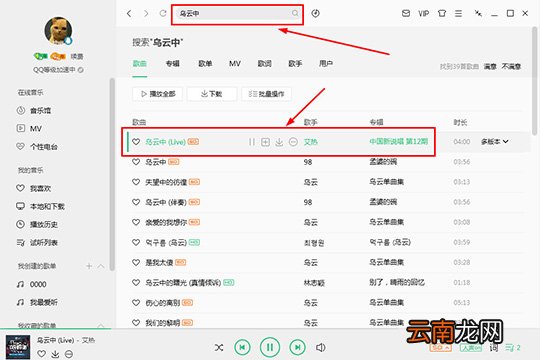540x360 pixels.
Task: Go forward with the right arrow button
Action: point(146,13)
